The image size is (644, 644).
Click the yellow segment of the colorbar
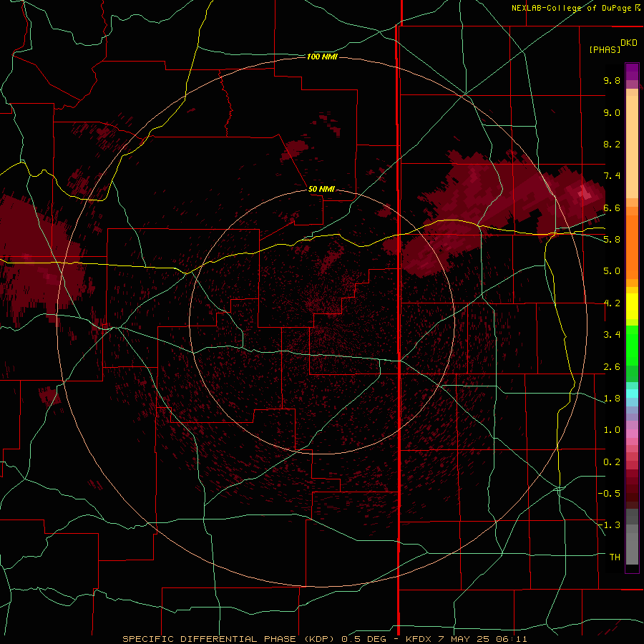point(632,306)
